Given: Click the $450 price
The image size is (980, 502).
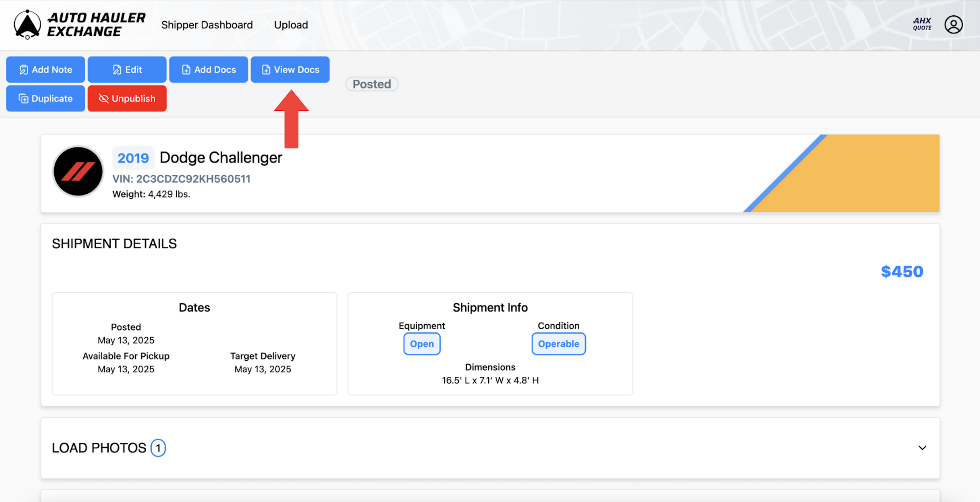Looking at the screenshot, I should 902,272.
